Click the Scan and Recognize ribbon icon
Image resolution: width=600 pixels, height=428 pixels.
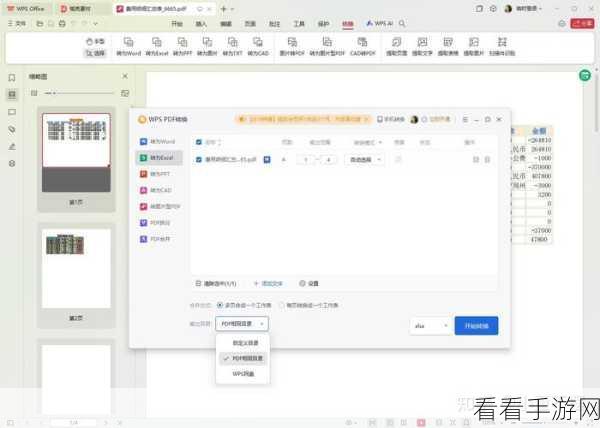click(502, 46)
